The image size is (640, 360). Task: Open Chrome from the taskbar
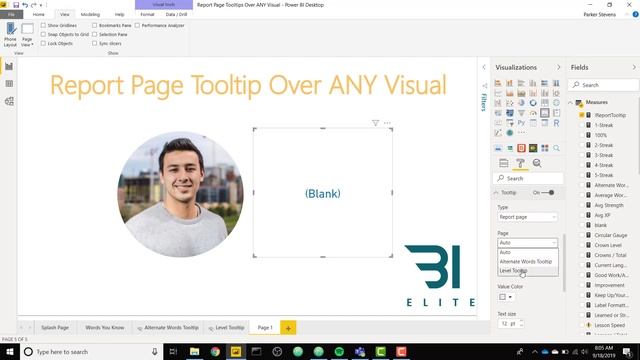[x=215, y=351]
